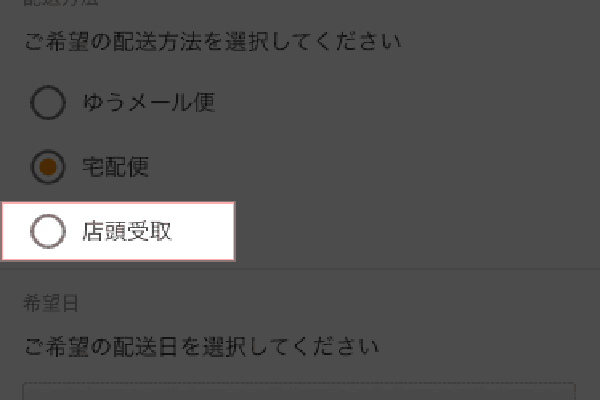This screenshot has height=400, width=600.
Task: Click the 宅配便 label text
Action: pos(116,167)
